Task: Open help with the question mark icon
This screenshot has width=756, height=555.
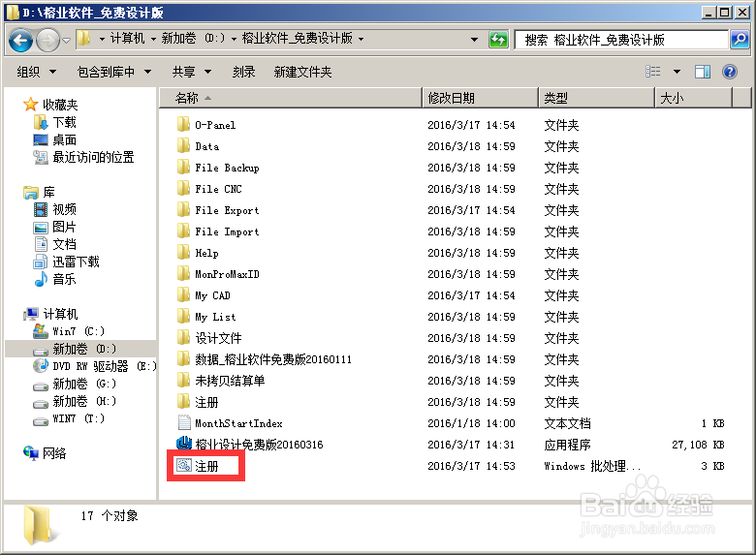Action: pyautogui.click(x=730, y=72)
